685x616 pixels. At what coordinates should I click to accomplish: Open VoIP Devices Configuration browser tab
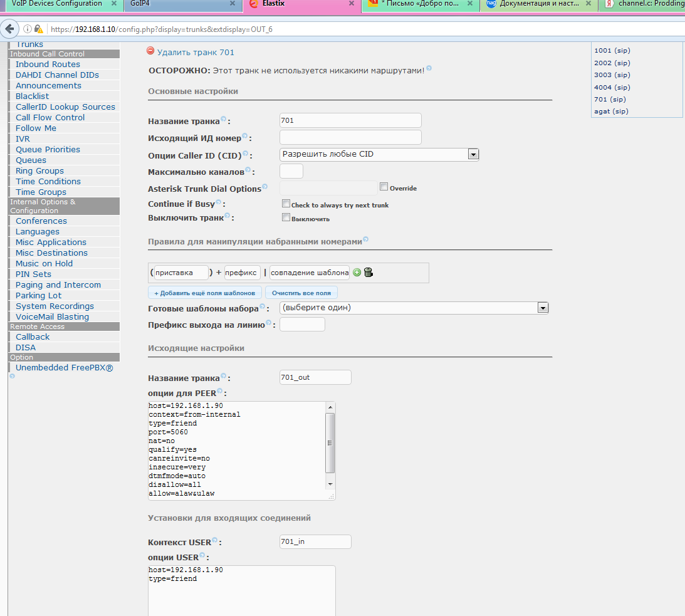pos(60,4)
